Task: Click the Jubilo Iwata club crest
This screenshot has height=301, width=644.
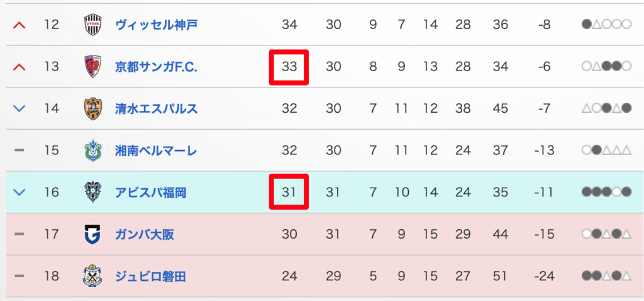Action: 92,276
